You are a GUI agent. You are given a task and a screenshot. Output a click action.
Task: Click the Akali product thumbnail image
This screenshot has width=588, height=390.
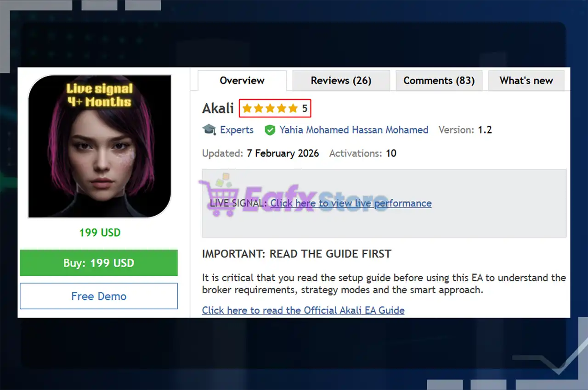tap(100, 146)
